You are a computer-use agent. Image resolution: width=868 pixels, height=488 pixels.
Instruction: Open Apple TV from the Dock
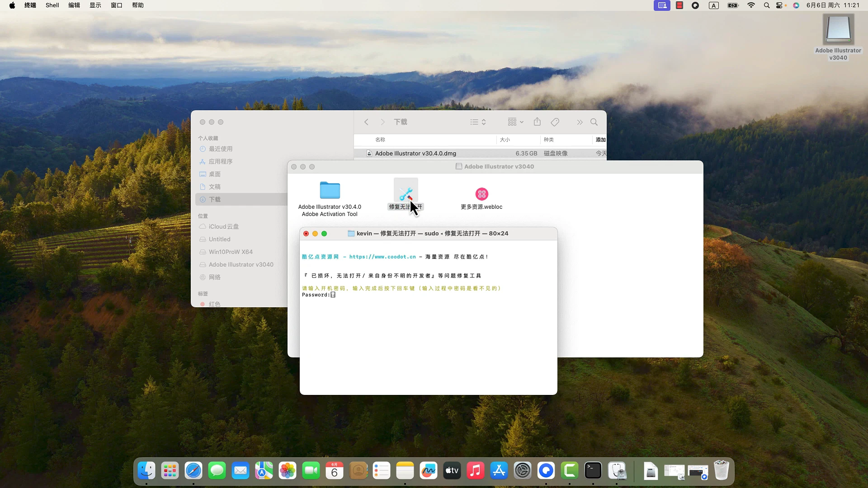pos(452,471)
